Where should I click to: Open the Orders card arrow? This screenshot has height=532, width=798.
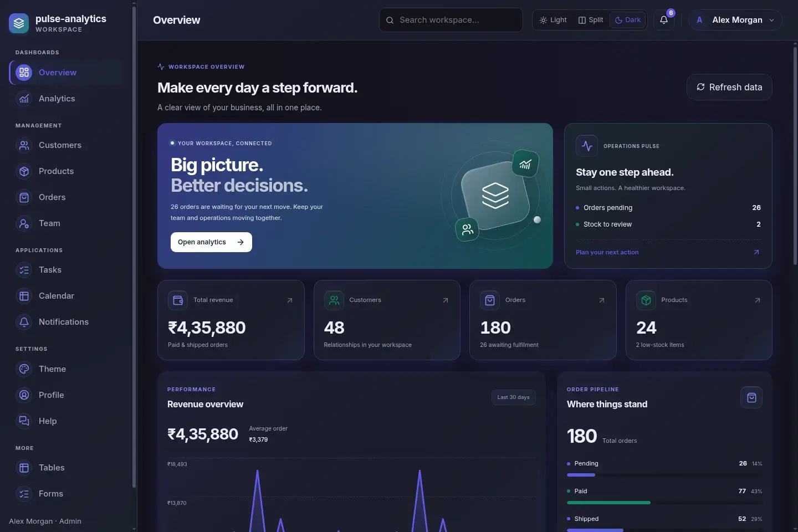[602, 300]
